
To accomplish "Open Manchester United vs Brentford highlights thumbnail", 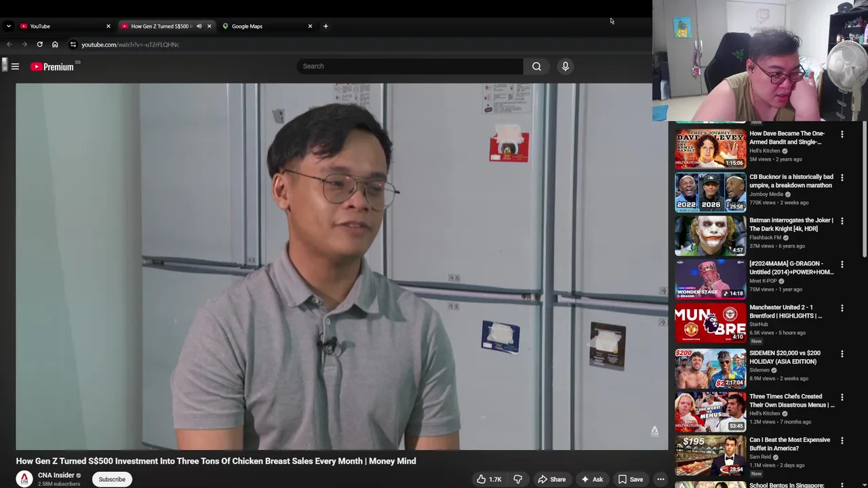I will (x=710, y=323).
